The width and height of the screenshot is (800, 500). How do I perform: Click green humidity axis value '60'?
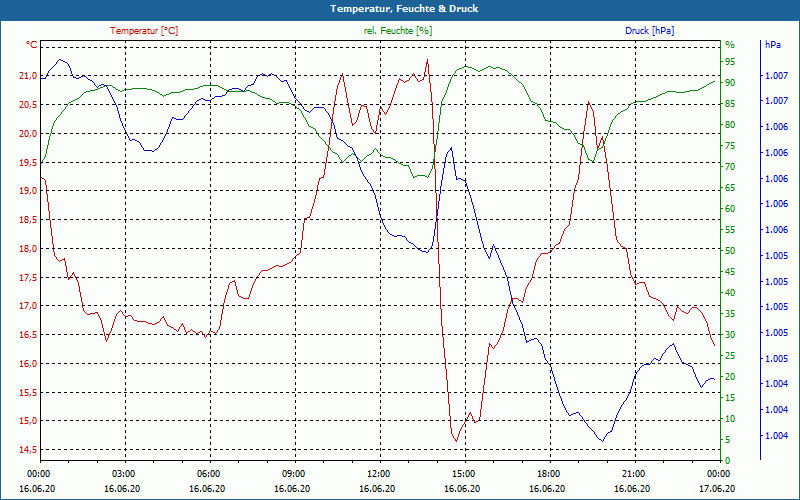pos(730,209)
